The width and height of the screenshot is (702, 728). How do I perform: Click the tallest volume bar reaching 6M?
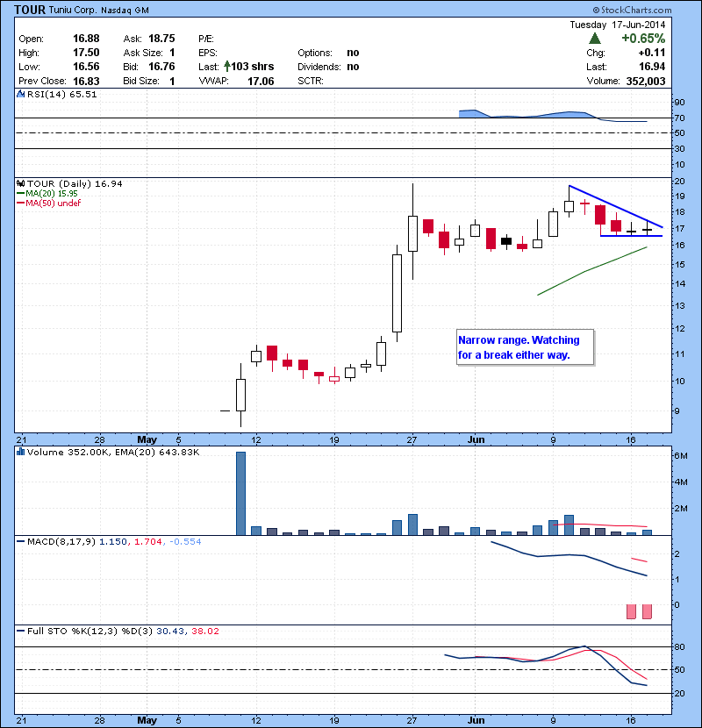(x=240, y=494)
